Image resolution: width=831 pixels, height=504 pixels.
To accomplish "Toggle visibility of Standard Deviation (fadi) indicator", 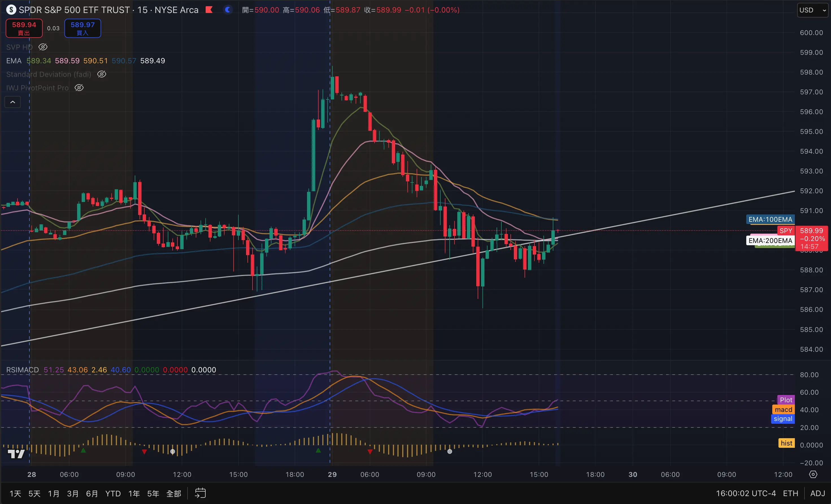I will pos(101,74).
